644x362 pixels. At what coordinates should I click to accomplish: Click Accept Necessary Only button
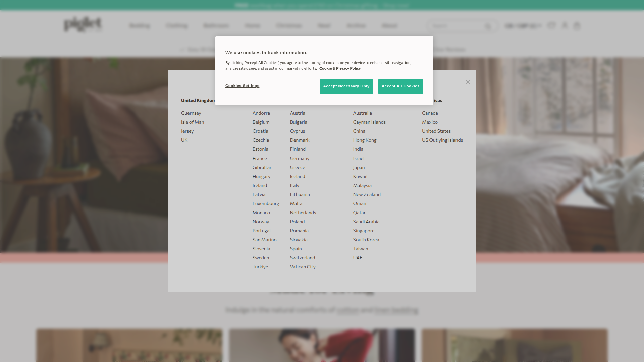(346, 86)
